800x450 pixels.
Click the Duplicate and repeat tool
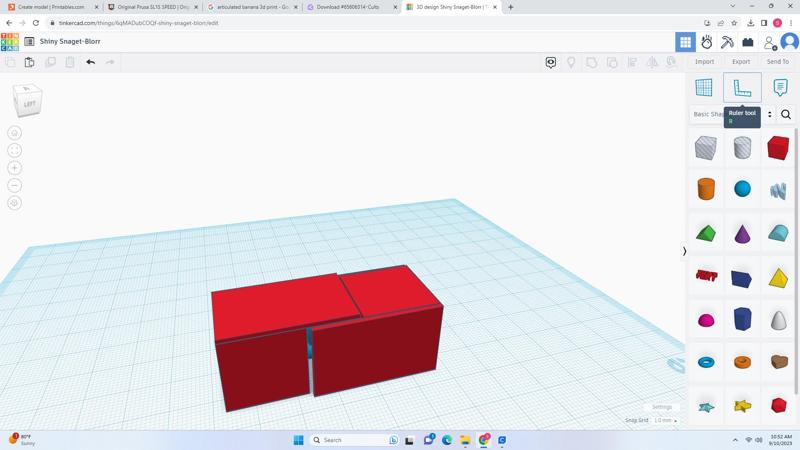(x=50, y=62)
